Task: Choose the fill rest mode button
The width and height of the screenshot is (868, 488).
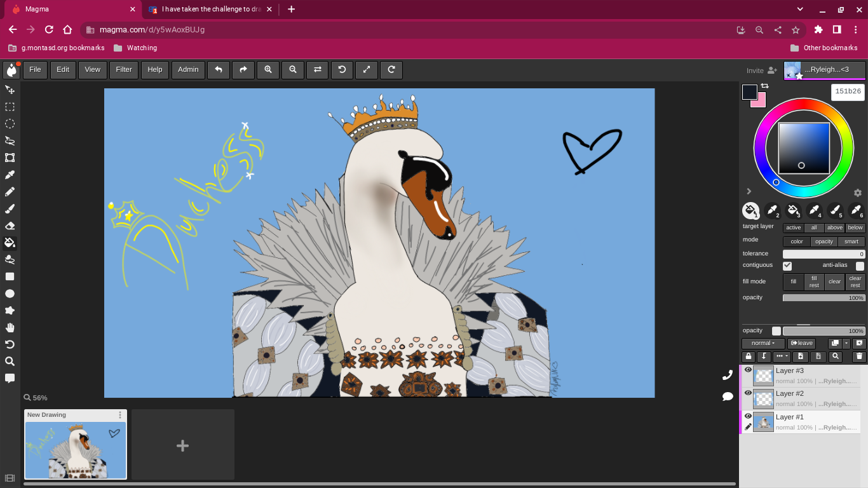Action: 814,281
